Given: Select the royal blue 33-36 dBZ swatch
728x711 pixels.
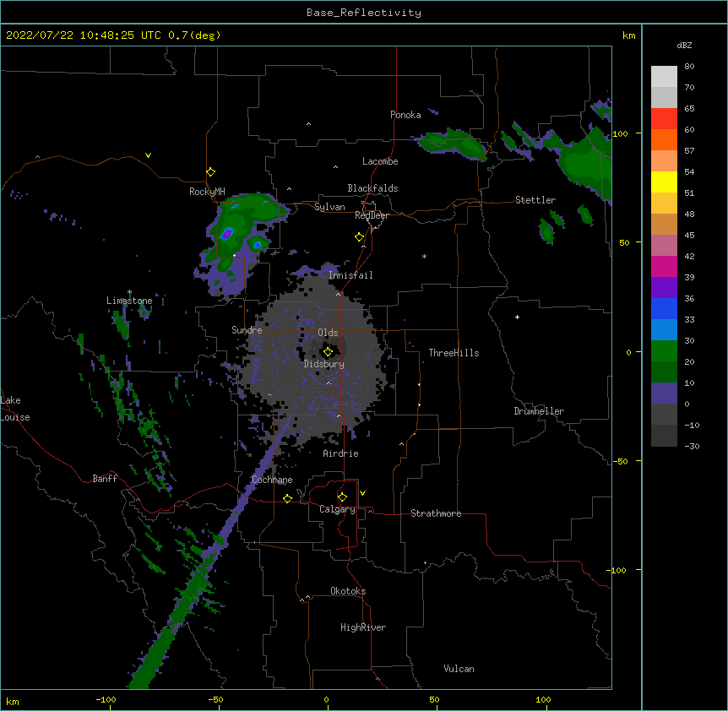Looking at the screenshot, I should [664, 308].
